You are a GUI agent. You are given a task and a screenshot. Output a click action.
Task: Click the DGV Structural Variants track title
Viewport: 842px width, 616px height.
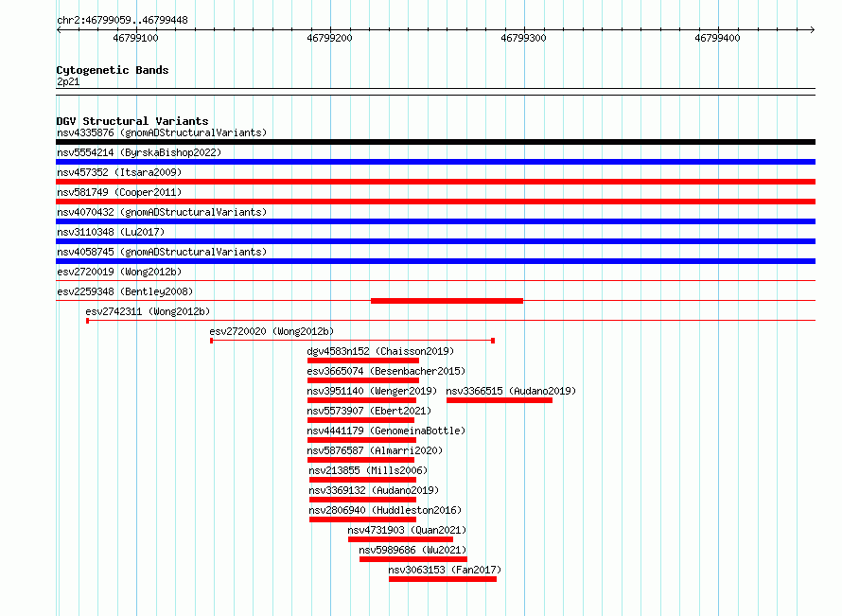(x=132, y=121)
